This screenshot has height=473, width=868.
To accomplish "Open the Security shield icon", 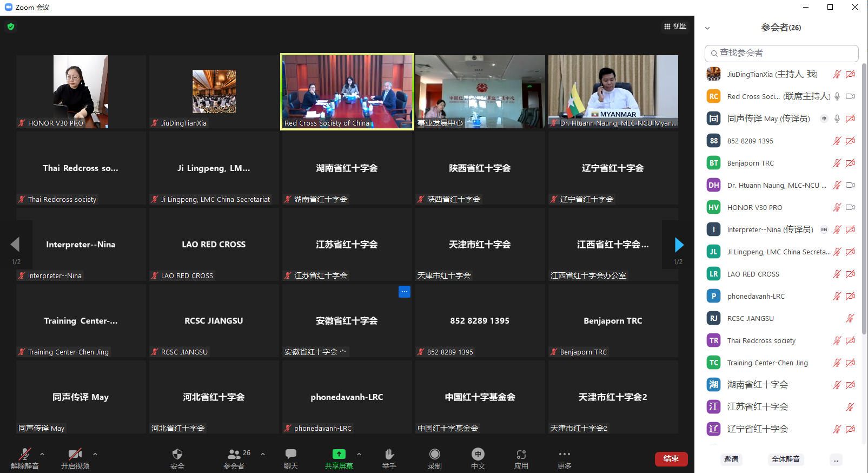I will point(177,454).
